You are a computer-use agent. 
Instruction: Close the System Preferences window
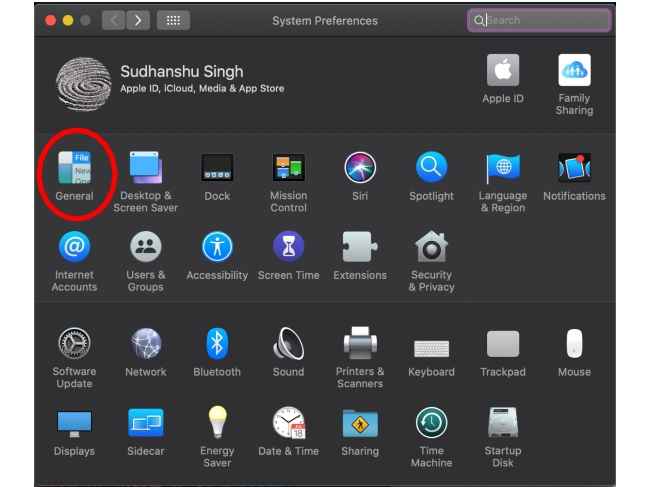(51, 20)
